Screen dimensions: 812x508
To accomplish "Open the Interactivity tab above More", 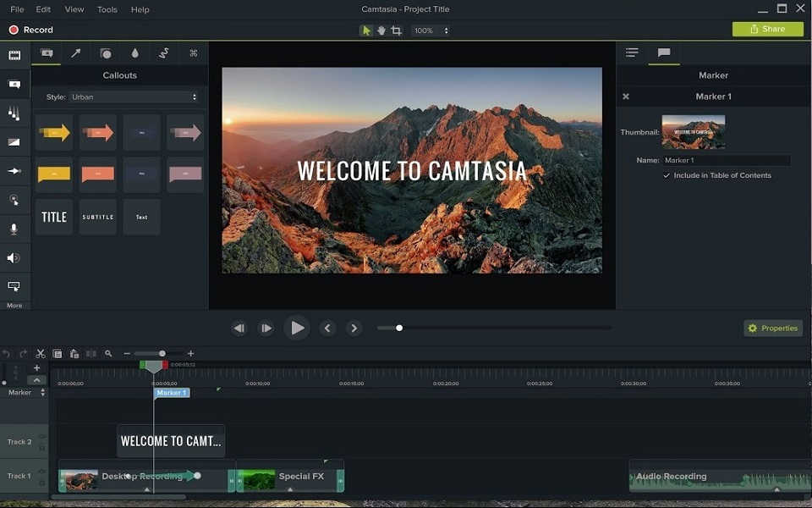I will [14, 286].
